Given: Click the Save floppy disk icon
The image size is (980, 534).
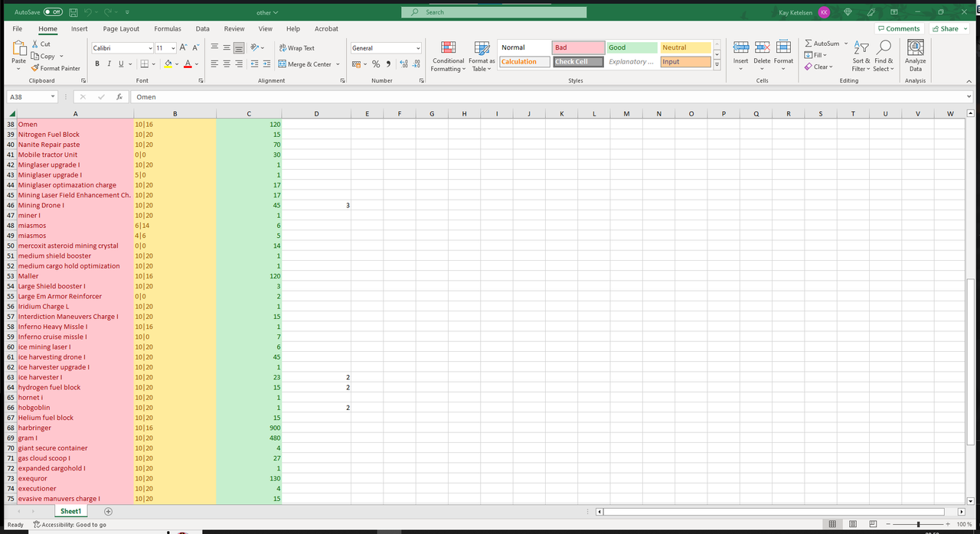Looking at the screenshot, I should pos(73,12).
